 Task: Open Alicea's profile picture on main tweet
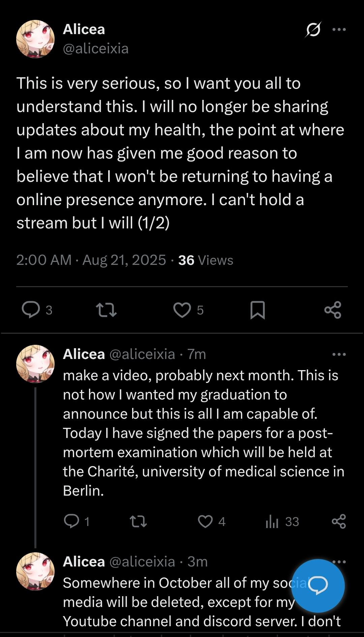(35, 39)
